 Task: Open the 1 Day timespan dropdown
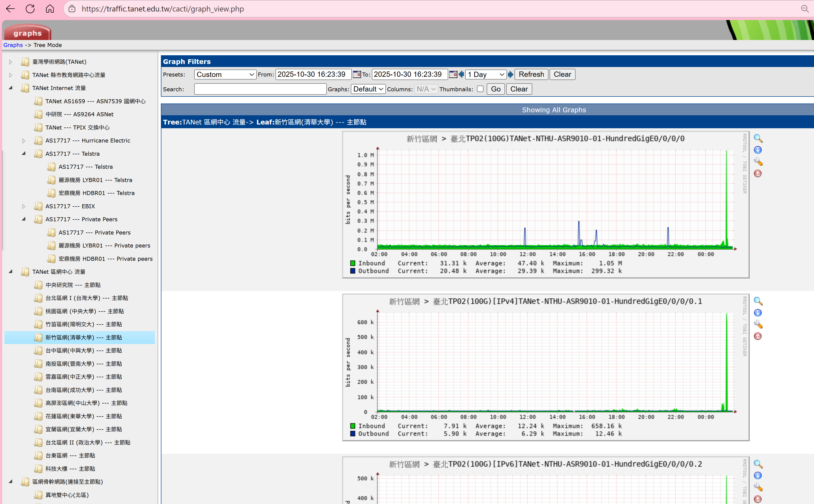(x=486, y=74)
